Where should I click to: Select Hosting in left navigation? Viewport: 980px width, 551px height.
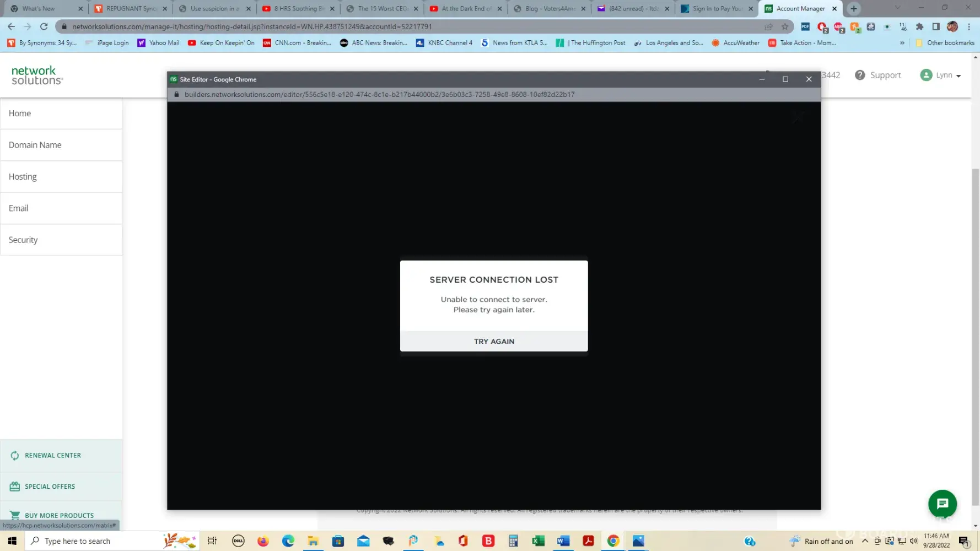tap(23, 176)
